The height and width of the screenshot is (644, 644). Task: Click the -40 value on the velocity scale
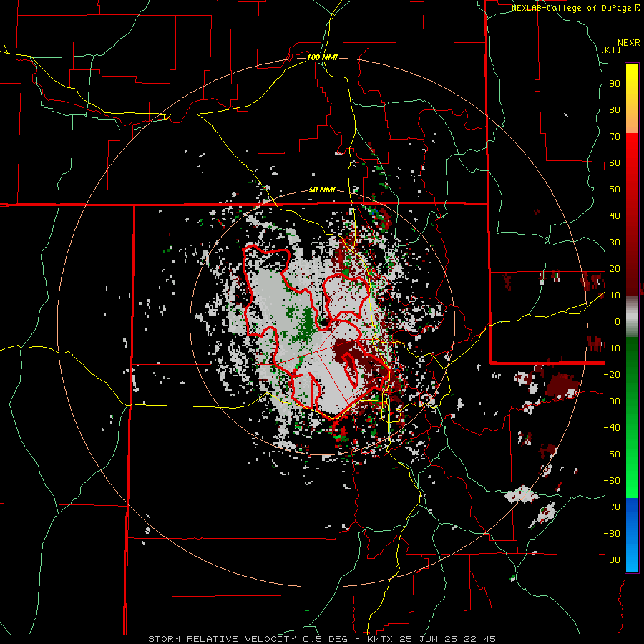coord(612,428)
